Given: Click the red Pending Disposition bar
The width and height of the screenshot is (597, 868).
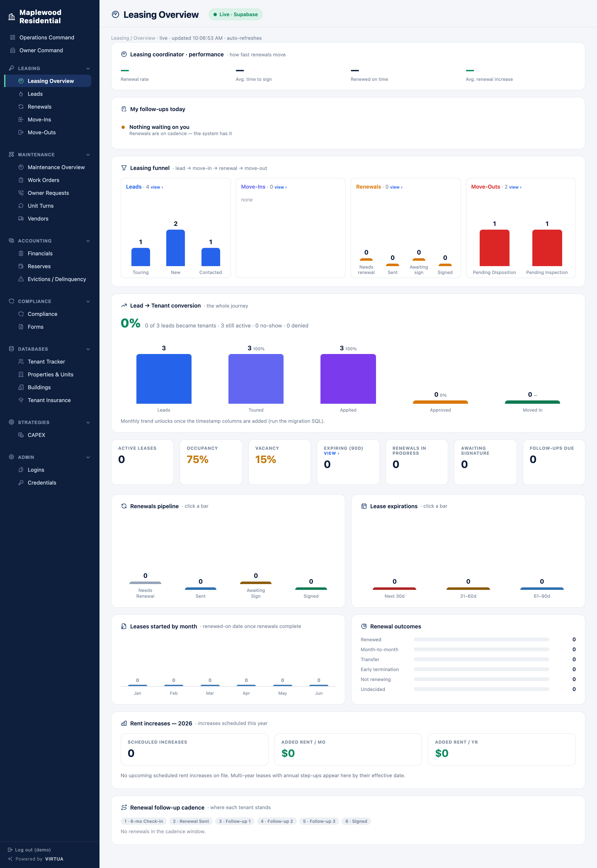Looking at the screenshot, I should tap(494, 248).
